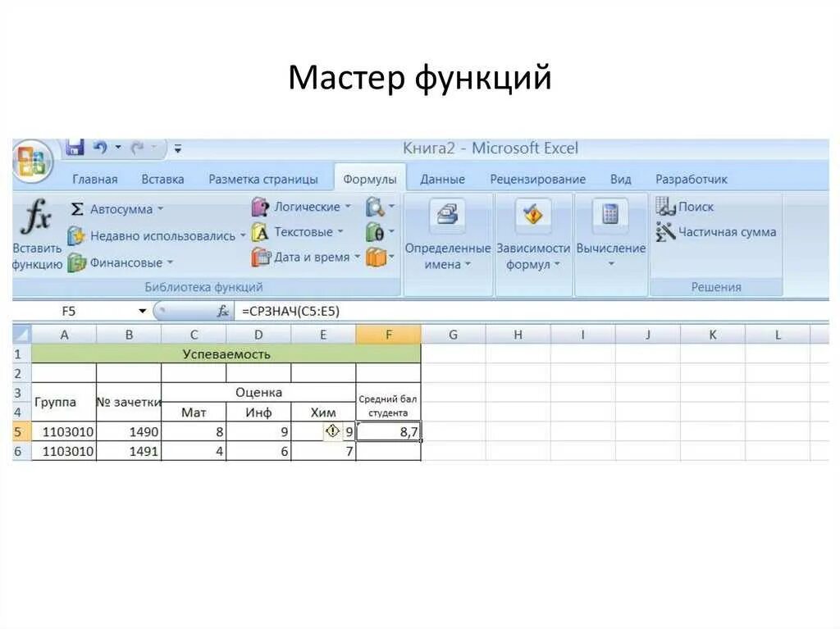Click formula bar with =СРЗНАЧ(C5:E5)
The width and height of the screenshot is (840, 629).
[x=531, y=312]
